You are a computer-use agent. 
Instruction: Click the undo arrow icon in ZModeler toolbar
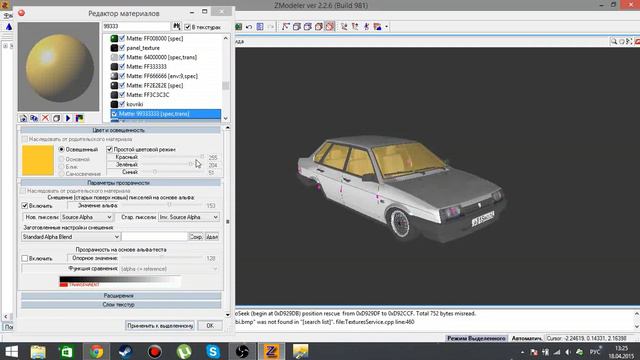[249, 27]
